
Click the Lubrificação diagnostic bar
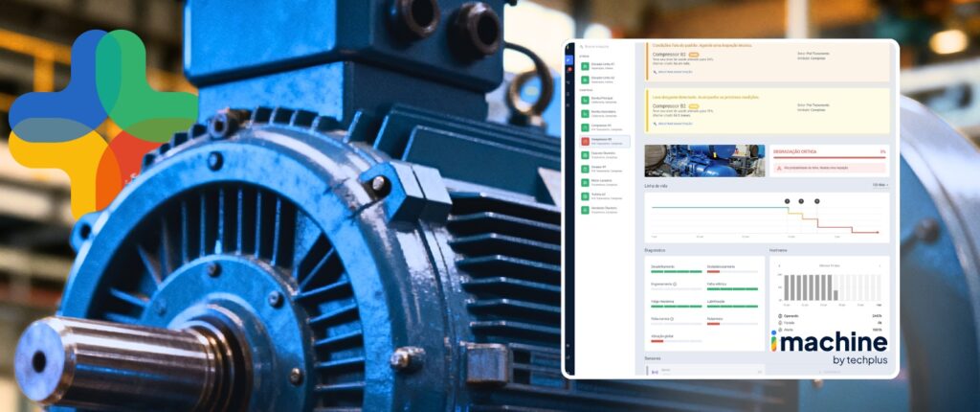tap(732, 307)
